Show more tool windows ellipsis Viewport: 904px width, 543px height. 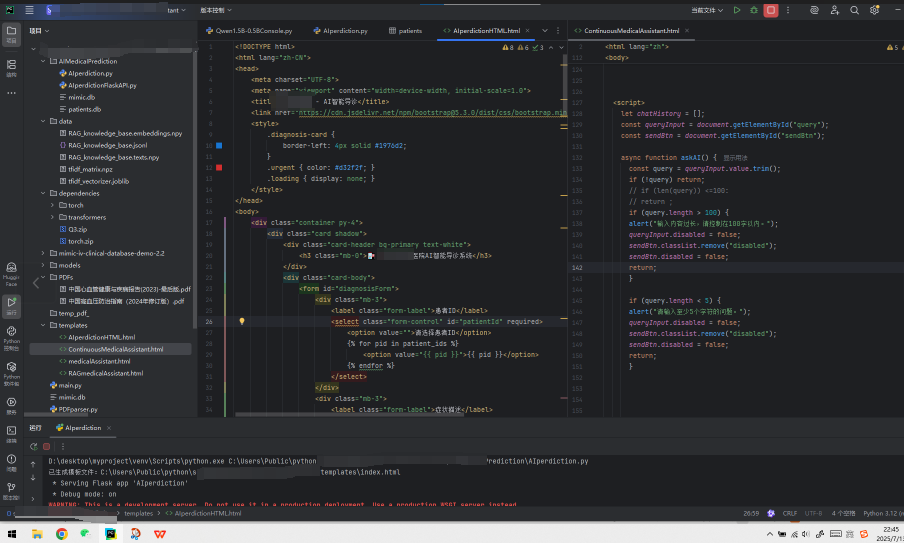12,93
